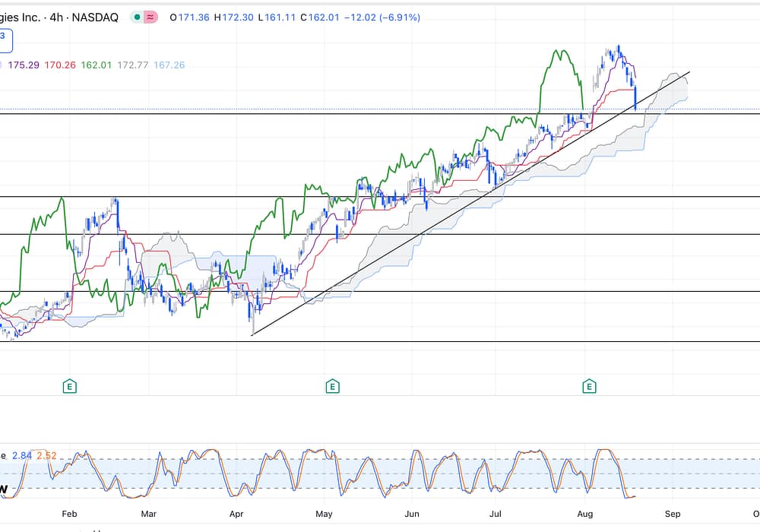The height and width of the screenshot is (532, 760).
Task: Click the Apr label on time axis
Action: pyautogui.click(x=238, y=514)
